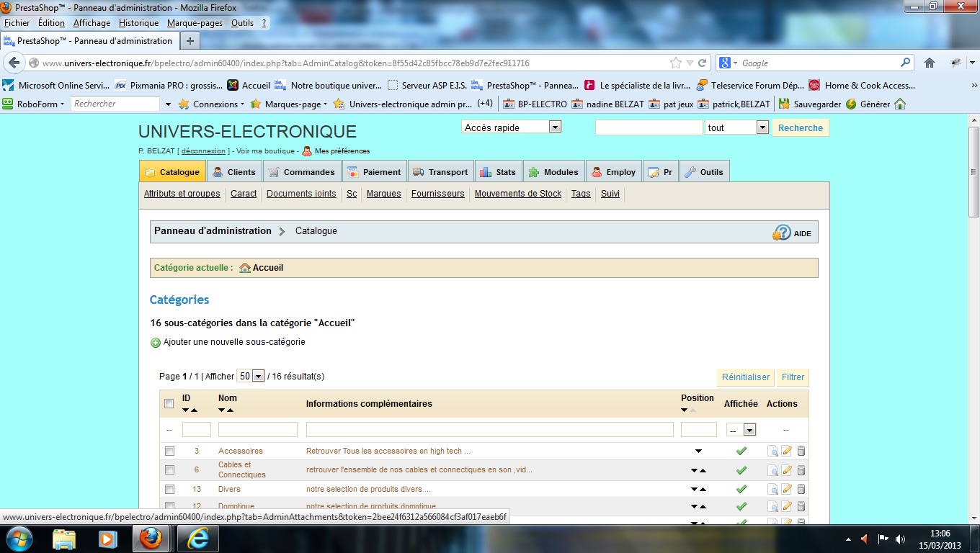Switch to the Clients tab
980x553 pixels.
[235, 172]
